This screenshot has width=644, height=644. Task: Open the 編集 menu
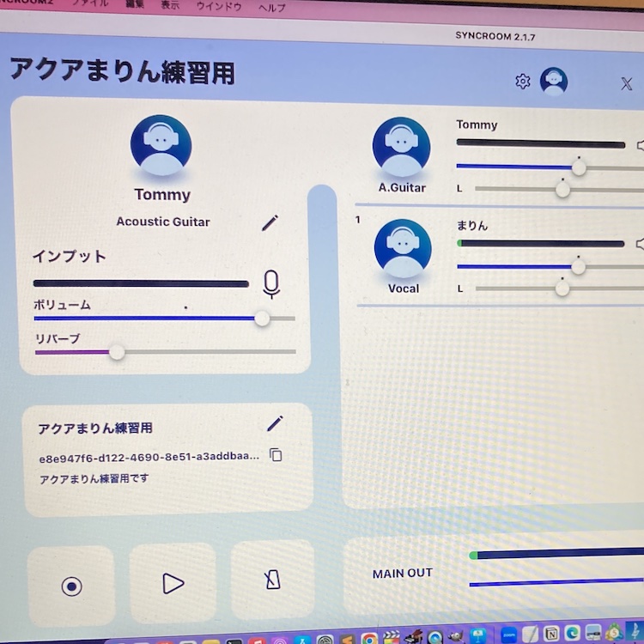[x=135, y=3]
